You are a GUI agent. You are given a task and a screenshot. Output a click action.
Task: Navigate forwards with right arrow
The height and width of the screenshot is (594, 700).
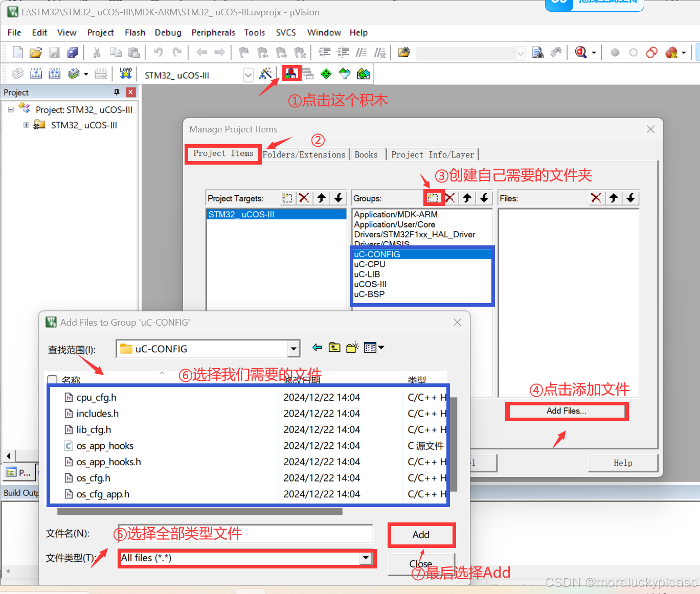click(220, 52)
